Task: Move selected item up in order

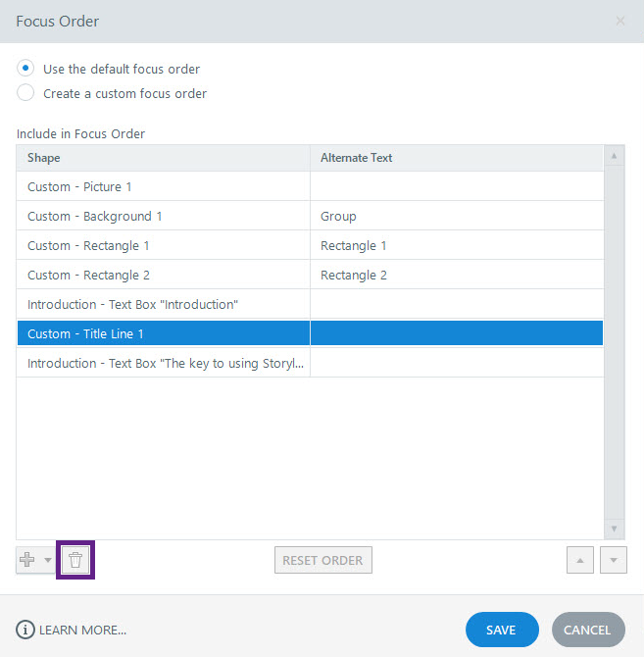Action: pyautogui.click(x=581, y=560)
